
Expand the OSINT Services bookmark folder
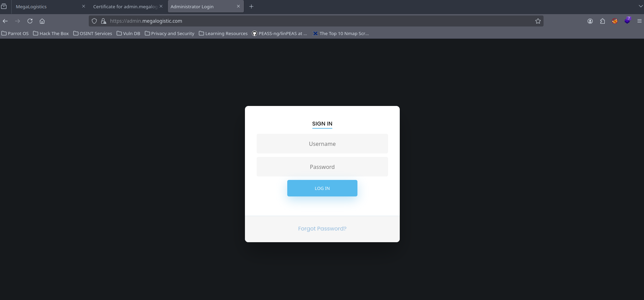[93, 33]
